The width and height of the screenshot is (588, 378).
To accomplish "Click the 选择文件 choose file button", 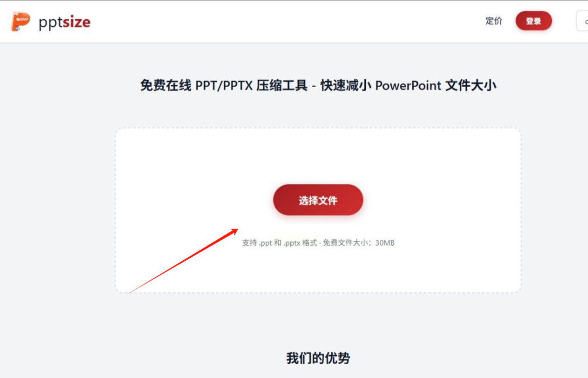I will 318,200.
